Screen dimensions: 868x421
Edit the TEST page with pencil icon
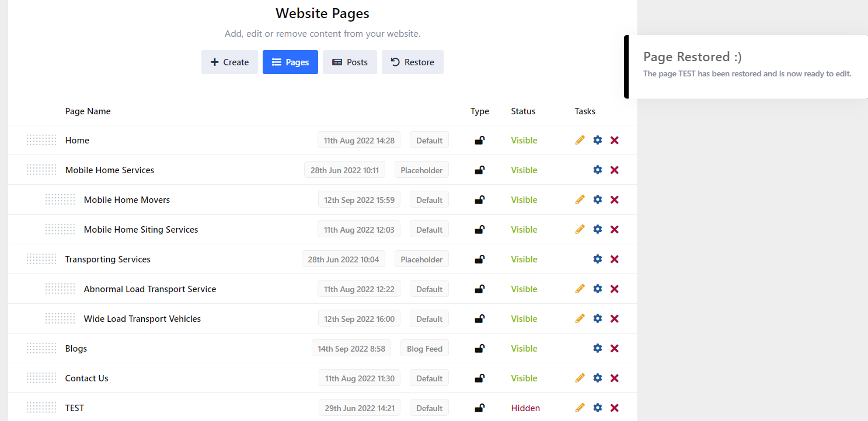(x=580, y=408)
